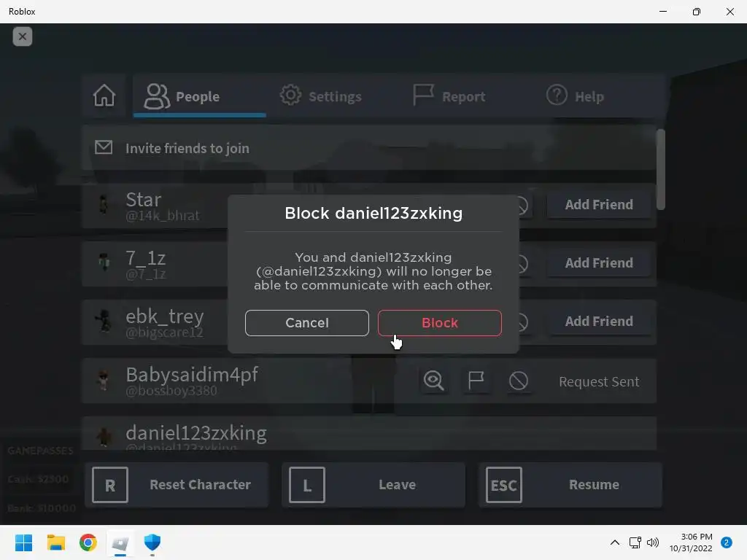
Task: Click the player list scrollbar
Action: pos(661,169)
